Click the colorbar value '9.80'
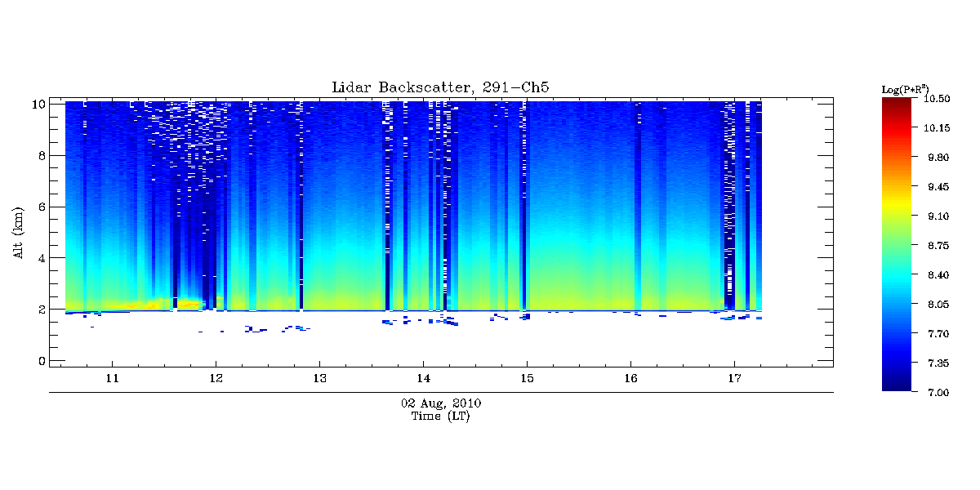 pos(937,157)
